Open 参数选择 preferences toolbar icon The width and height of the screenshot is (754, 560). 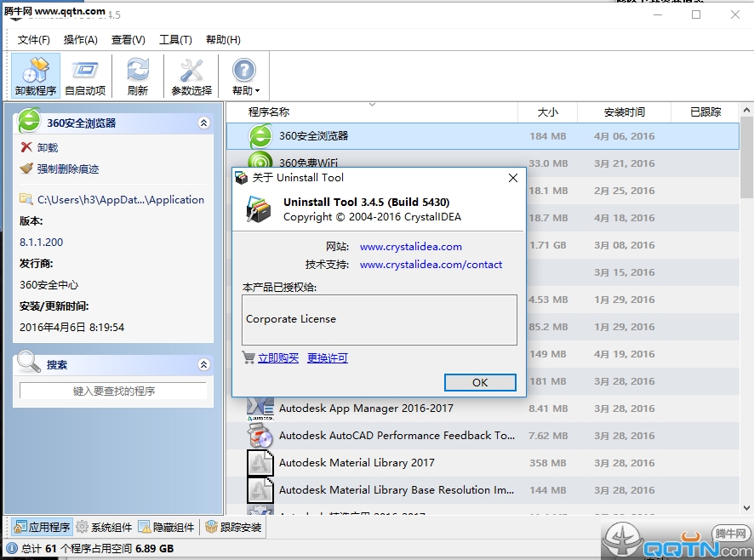(191, 76)
